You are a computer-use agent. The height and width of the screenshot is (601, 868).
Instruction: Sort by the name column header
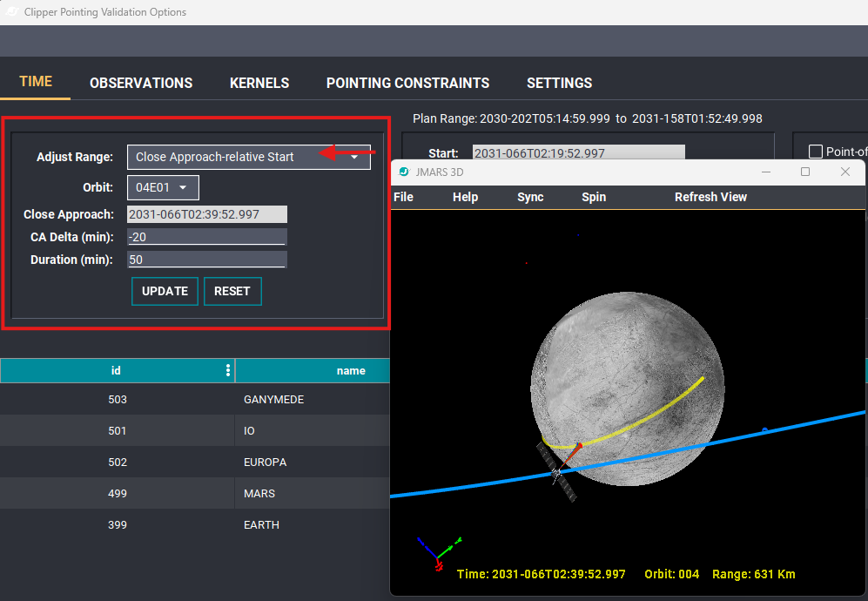point(351,370)
